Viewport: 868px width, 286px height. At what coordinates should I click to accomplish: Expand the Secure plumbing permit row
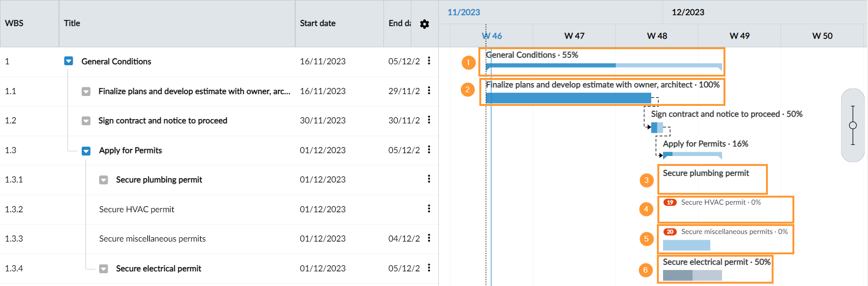click(x=103, y=180)
